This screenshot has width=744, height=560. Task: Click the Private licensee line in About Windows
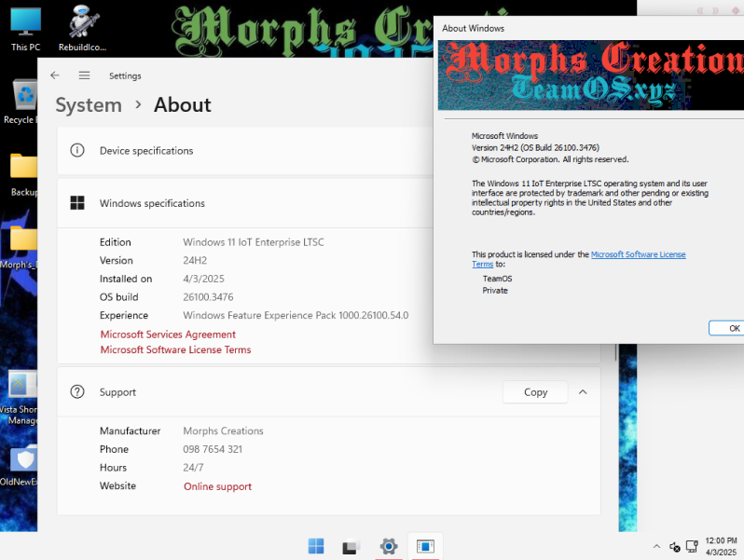(495, 290)
